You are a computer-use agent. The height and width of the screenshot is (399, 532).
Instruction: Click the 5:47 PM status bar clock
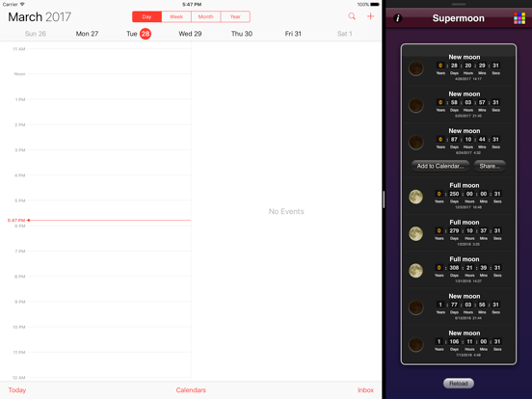pyautogui.click(x=192, y=5)
